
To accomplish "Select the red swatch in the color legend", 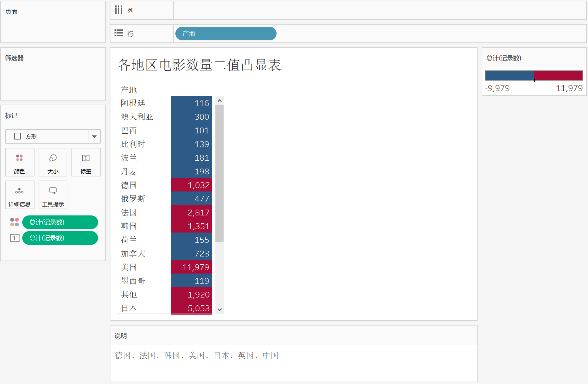I will [558, 75].
